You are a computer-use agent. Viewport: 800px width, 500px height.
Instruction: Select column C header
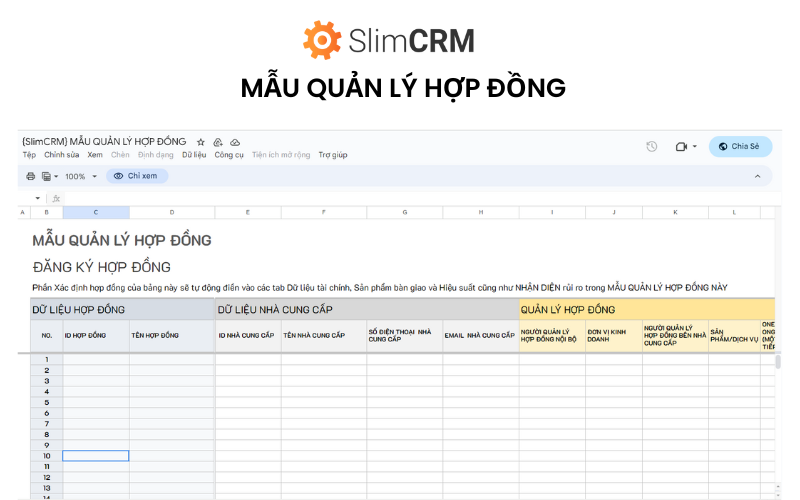[96, 212]
